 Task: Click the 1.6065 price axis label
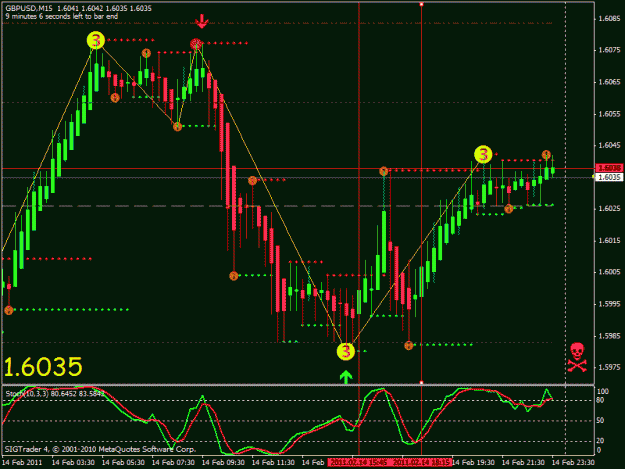click(609, 82)
